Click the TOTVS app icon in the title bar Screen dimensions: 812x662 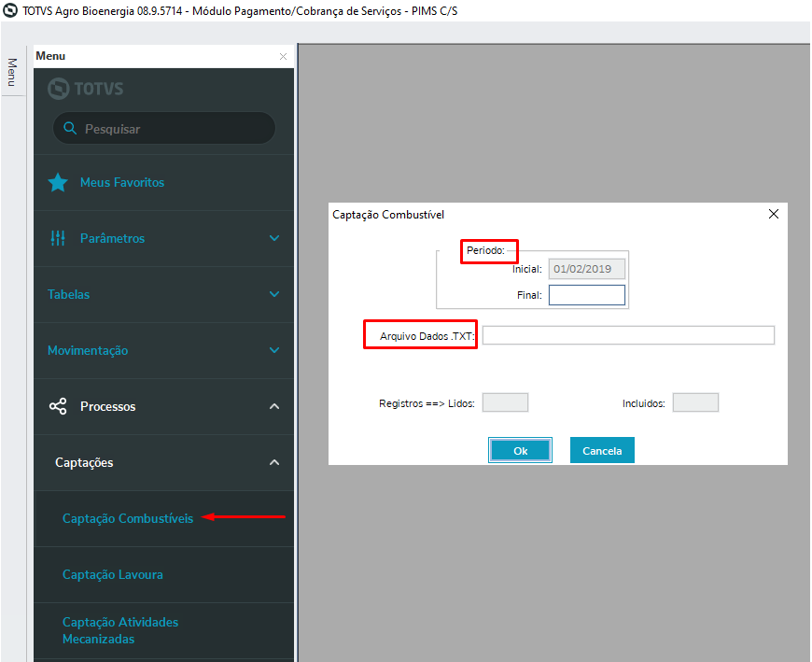point(10,10)
